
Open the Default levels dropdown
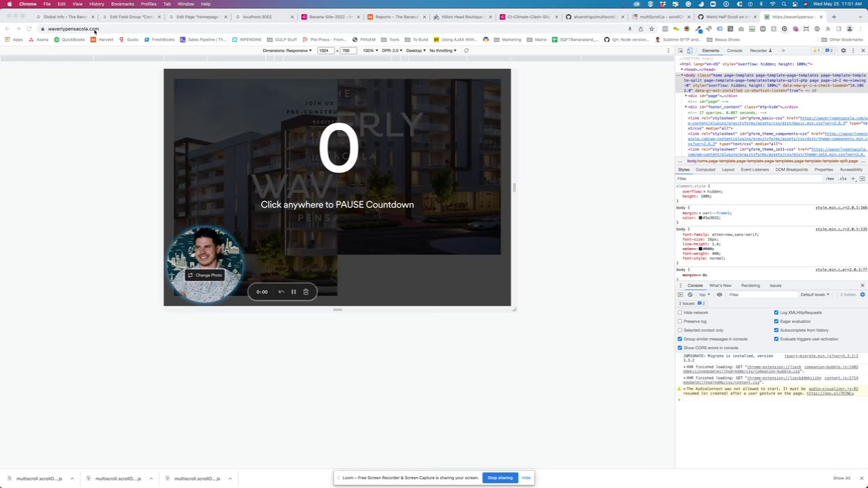(x=814, y=295)
